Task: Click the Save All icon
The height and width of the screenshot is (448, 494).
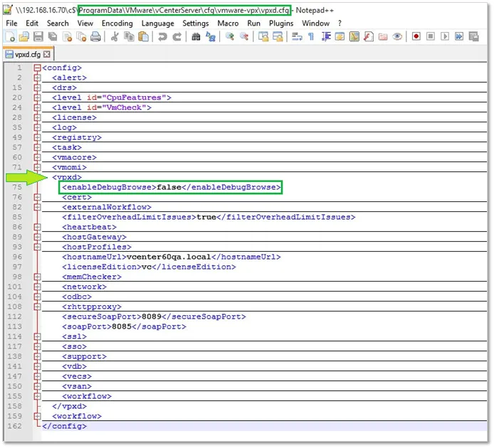Action: click(53, 37)
